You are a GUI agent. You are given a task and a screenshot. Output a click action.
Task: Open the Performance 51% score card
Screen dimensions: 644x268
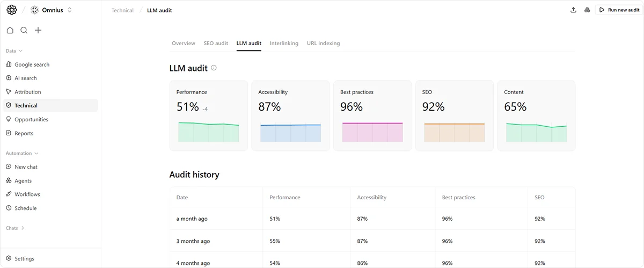[x=209, y=115]
